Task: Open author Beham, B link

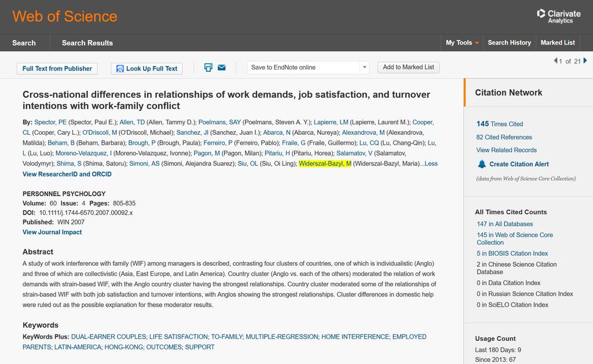Action: pyautogui.click(x=61, y=143)
